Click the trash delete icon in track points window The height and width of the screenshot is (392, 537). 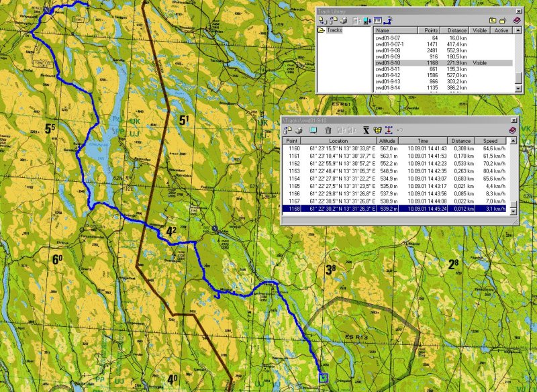coord(328,130)
